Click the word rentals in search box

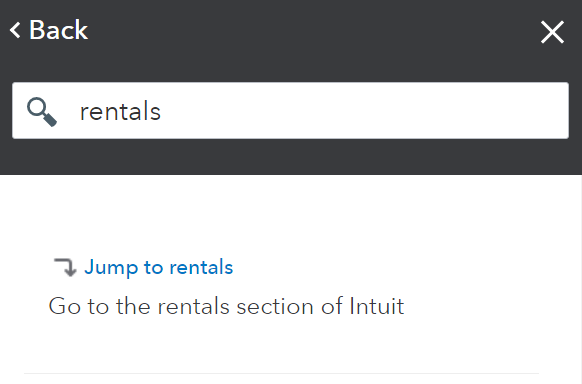(120, 111)
